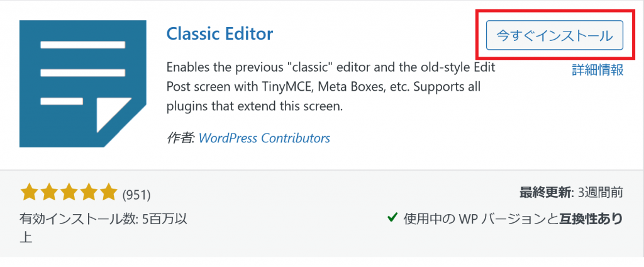Image resolution: width=644 pixels, height=267 pixels.
Task: Click the top white line in the plugin icon
Action: [82, 45]
